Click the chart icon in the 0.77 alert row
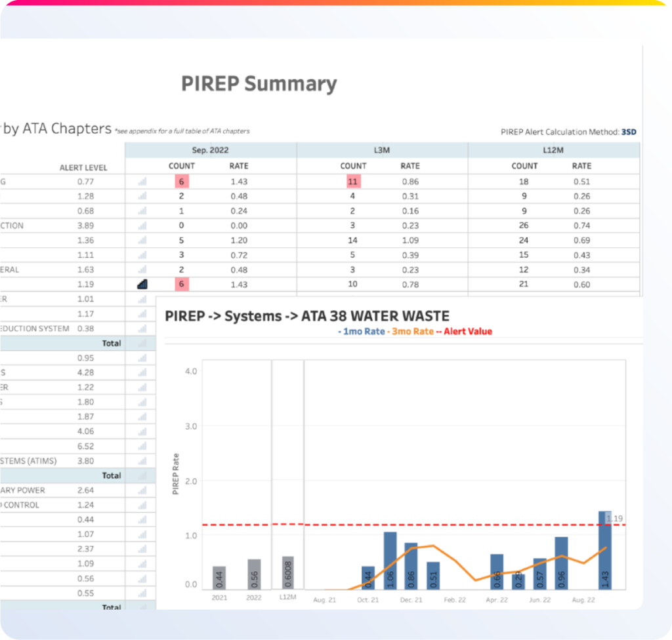The width and height of the screenshot is (672, 640). coord(142,182)
